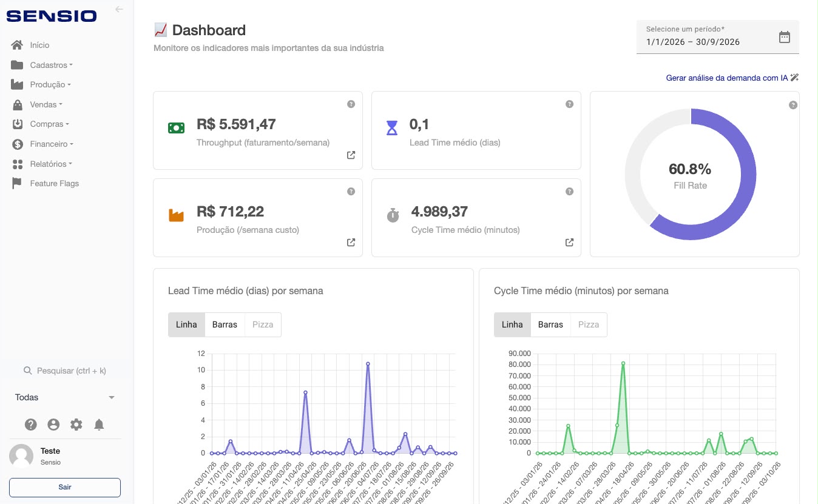Open Throughput details via external link icon
The width and height of the screenshot is (818, 504).
tap(351, 155)
